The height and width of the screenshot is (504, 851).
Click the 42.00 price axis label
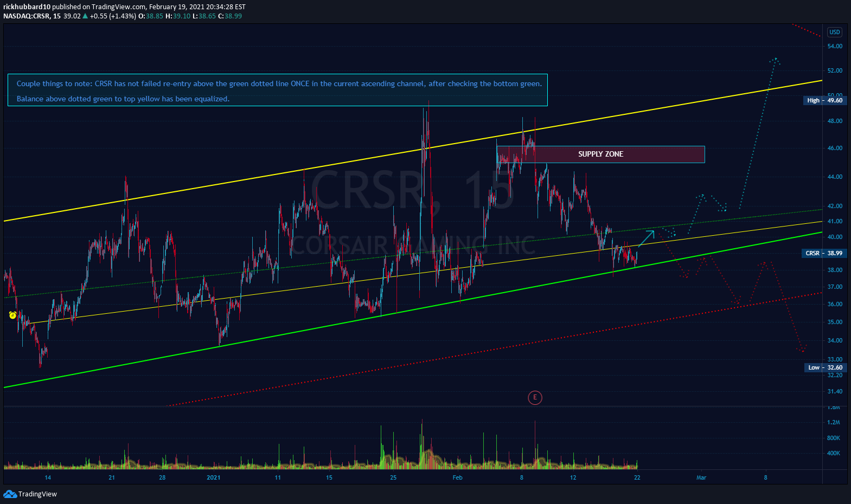coord(835,206)
